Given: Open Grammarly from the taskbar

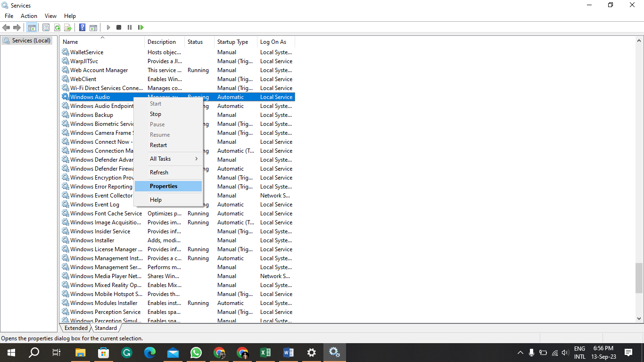Looking at the screenshot, I should [x=127, y=353].
